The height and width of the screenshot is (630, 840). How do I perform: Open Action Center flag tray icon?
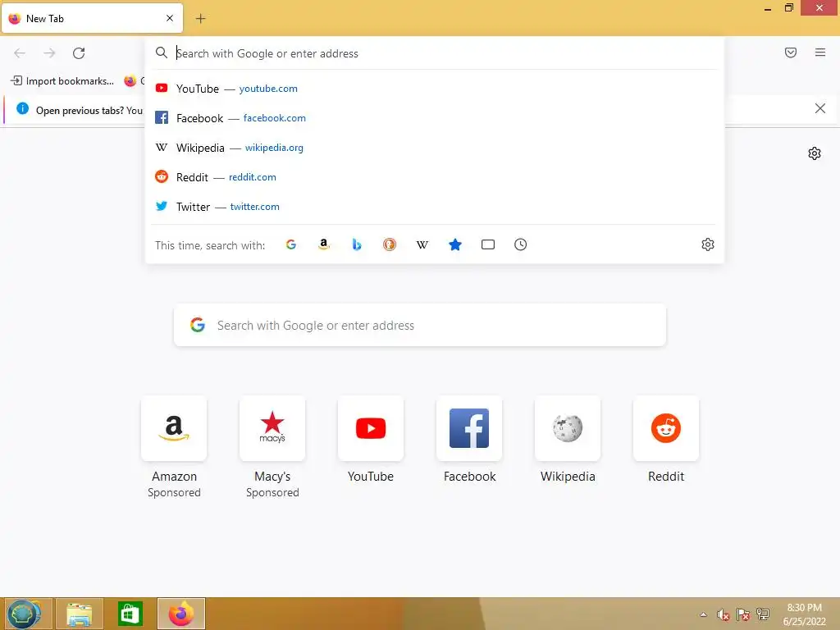[x=743, y=614]
